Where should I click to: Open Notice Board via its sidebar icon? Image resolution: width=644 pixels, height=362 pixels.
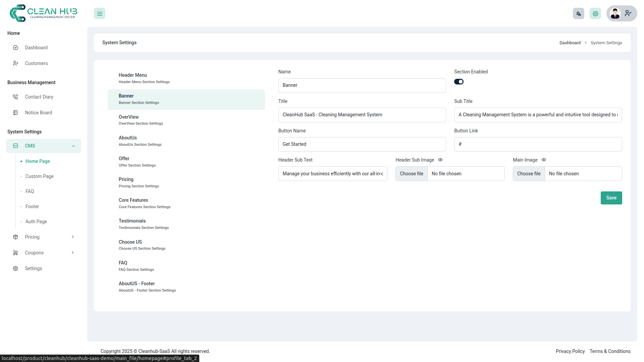pyautogui.click(x=15, y=113)
